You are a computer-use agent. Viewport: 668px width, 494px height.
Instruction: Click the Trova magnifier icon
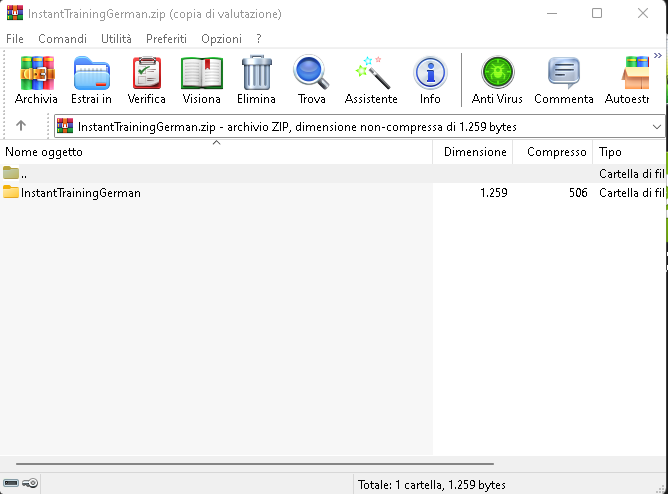(x=311, y=72)
